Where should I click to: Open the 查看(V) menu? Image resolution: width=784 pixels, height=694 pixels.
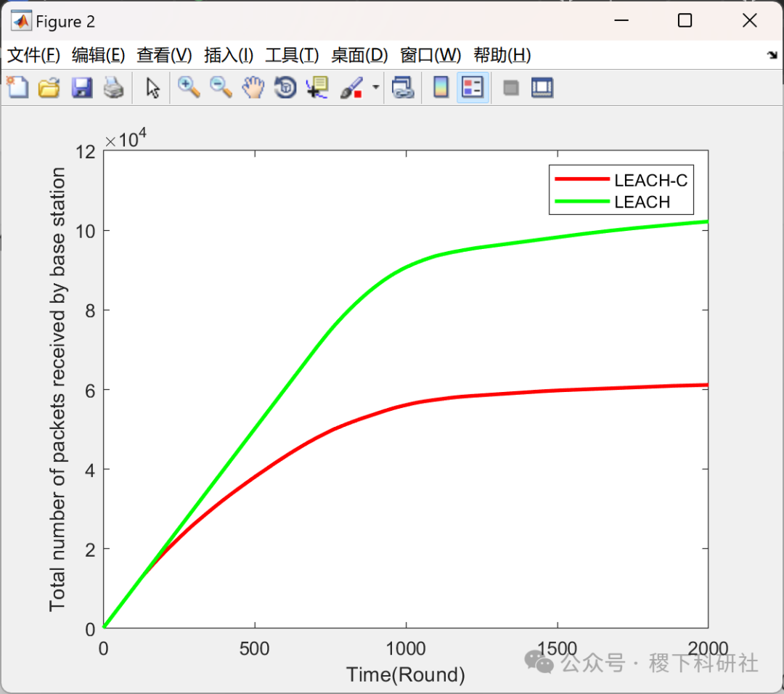(165, 55)
